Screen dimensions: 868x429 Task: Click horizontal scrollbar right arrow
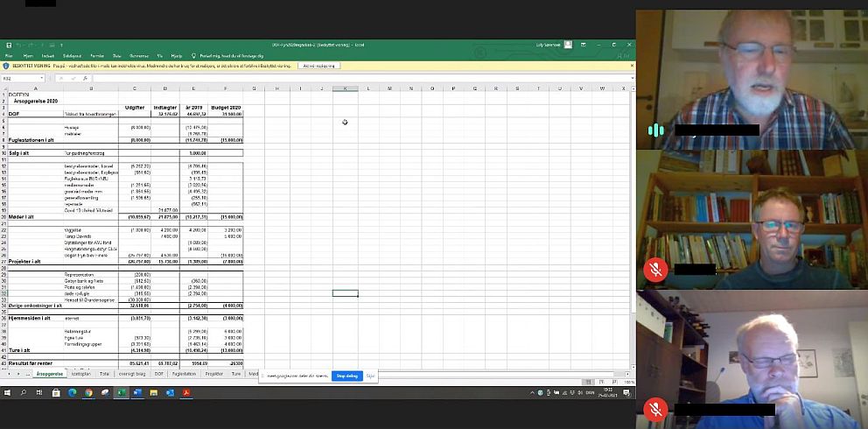tap(626, 374)
